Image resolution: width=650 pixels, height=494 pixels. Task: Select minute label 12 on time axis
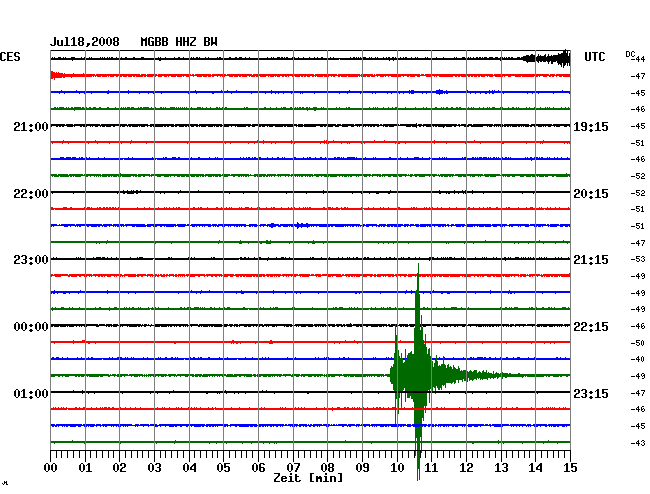466,467
